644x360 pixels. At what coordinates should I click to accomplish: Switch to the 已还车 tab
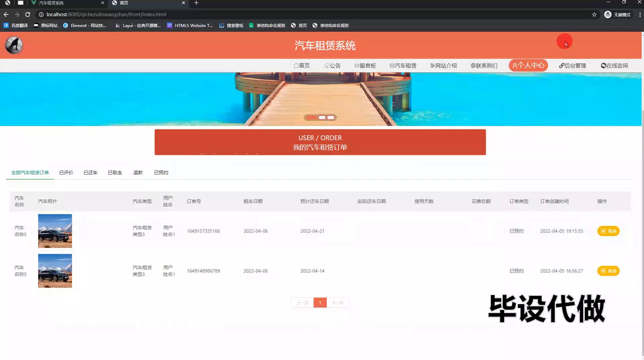click(x=91, y=172)
